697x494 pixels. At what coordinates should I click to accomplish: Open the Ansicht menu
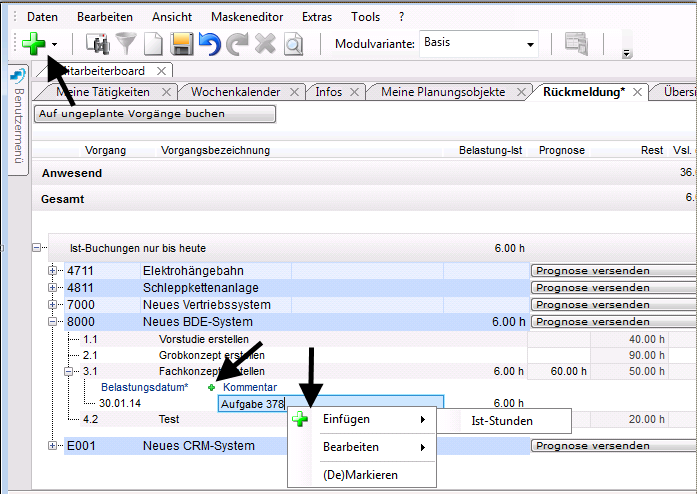click(x=172, y=17)
